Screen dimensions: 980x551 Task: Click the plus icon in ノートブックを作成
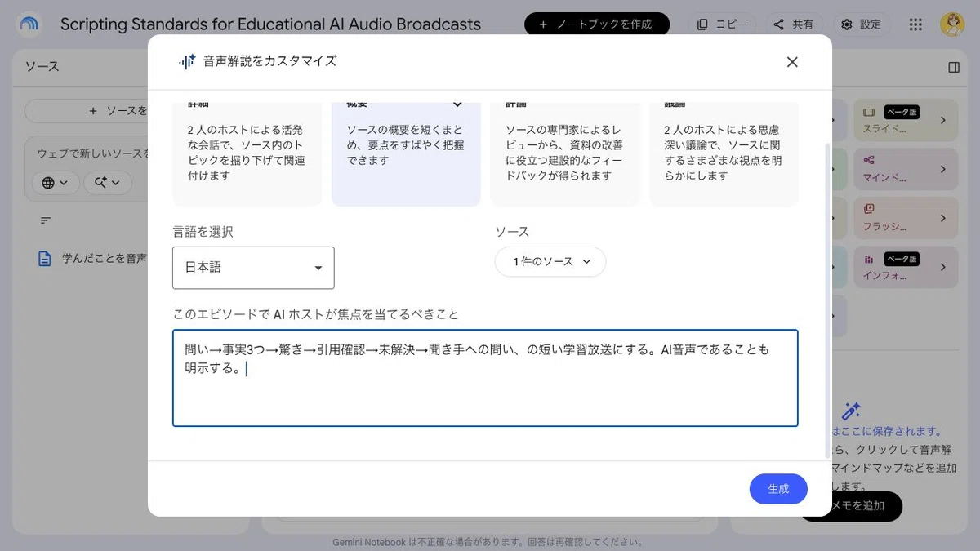pos(543,24)
